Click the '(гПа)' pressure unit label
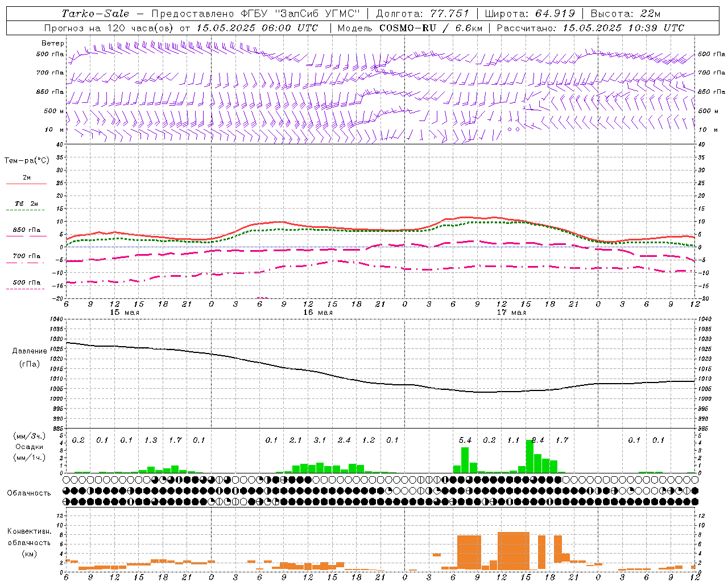 (x=30, y=364)
